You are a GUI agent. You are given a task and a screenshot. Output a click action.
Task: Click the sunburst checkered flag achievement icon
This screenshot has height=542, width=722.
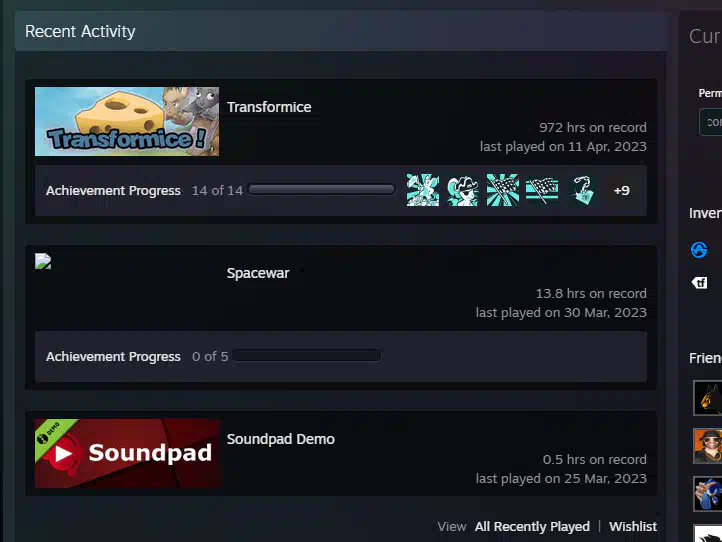tap(502, 190)
